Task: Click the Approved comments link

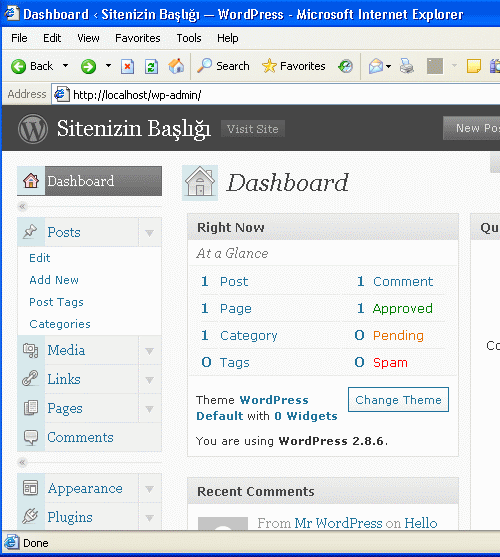Action: (403, 308)
